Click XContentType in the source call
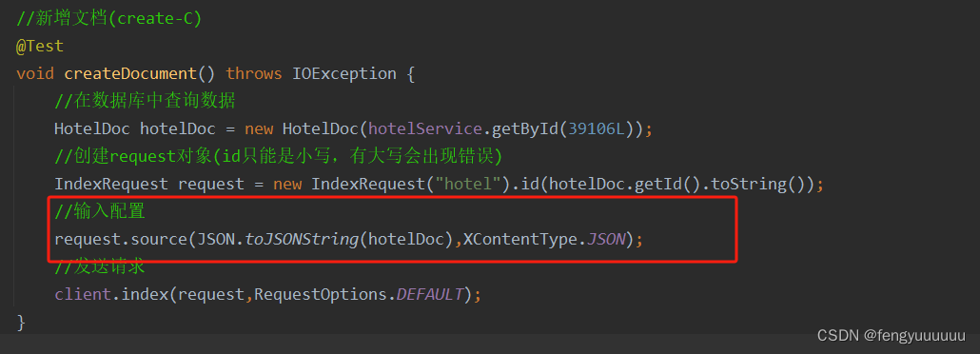 pyautogui.click(x=519, y=239)
